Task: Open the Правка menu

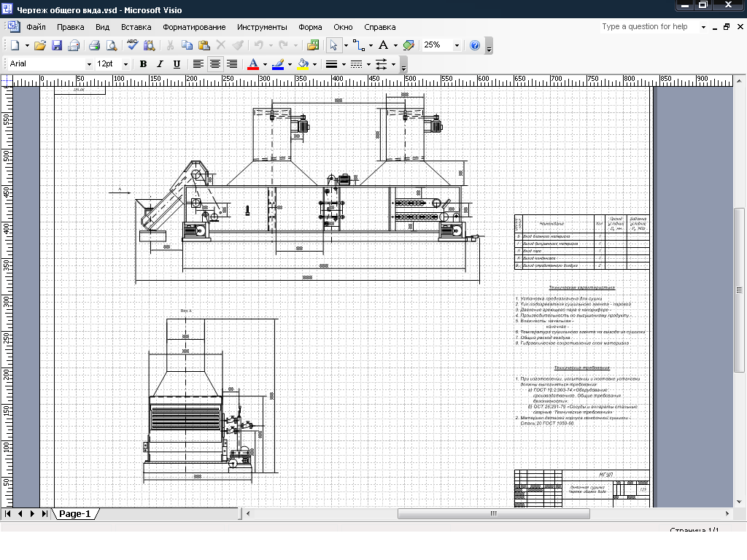Action: [x=71, y=27]
